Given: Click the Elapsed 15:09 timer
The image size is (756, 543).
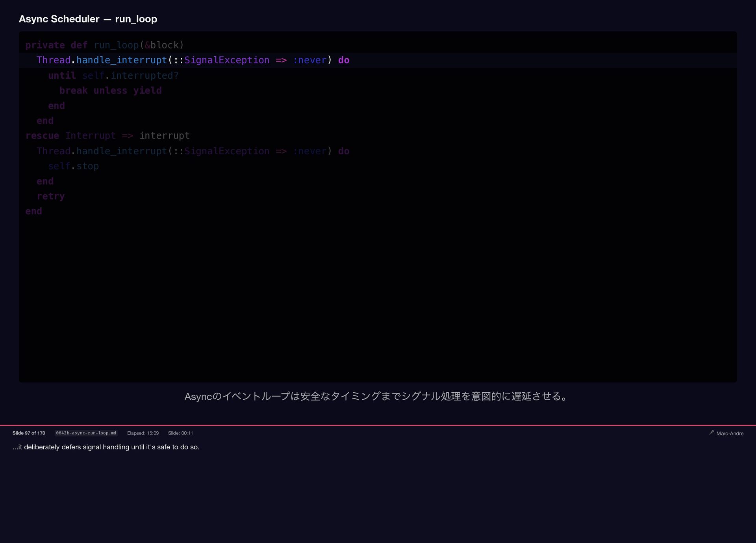Looking at the screenshot, I should pyautogui.click(x=143, y=433).
